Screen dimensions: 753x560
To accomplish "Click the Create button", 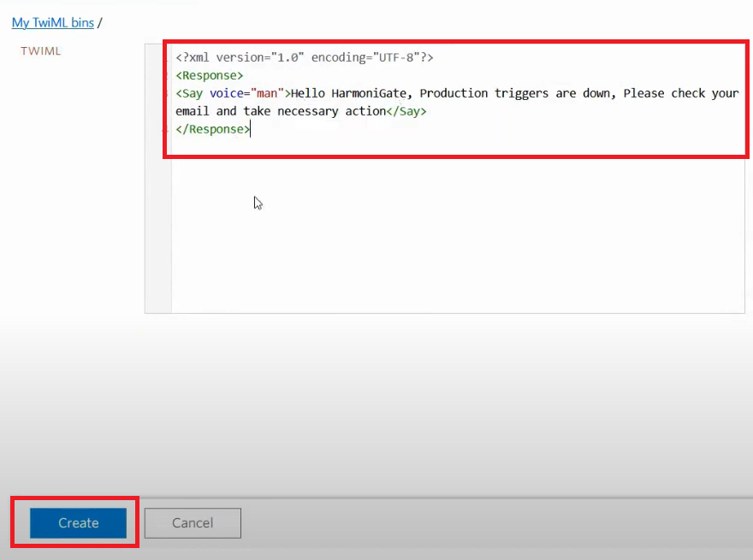I will click(78, 522).
